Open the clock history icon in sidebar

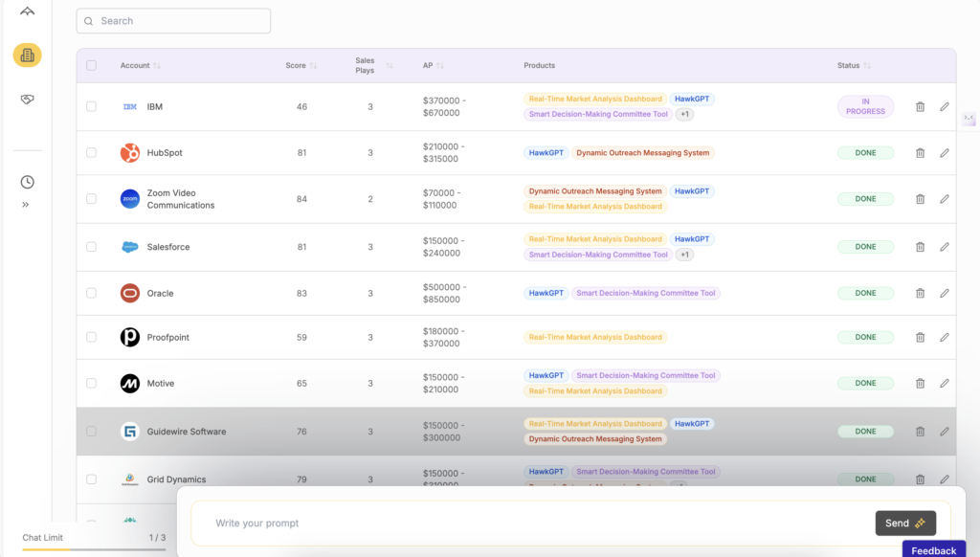(x=27, y=182)
